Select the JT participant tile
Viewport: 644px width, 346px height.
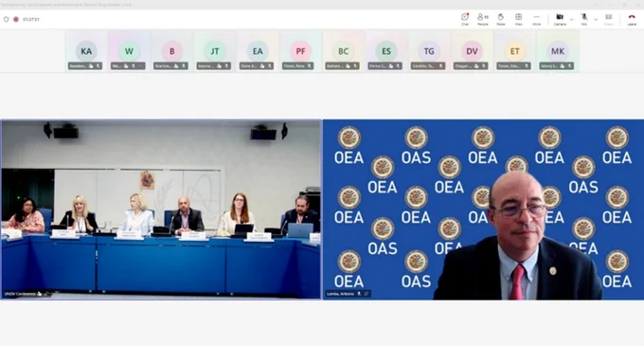(x=215, y=51)
